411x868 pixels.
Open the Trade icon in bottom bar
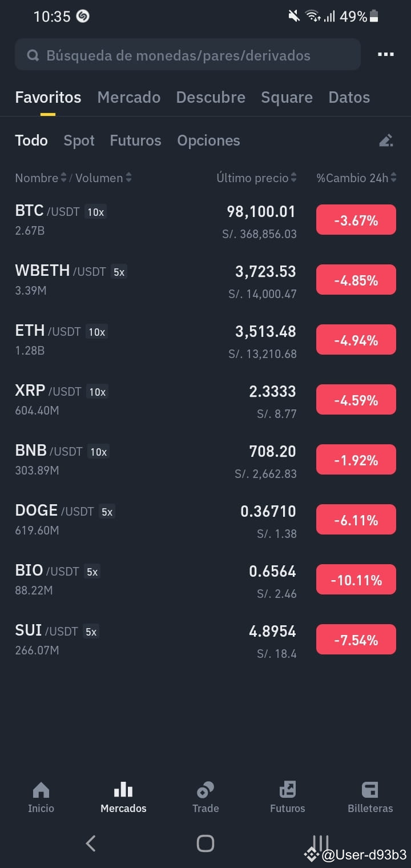(205, 790)
